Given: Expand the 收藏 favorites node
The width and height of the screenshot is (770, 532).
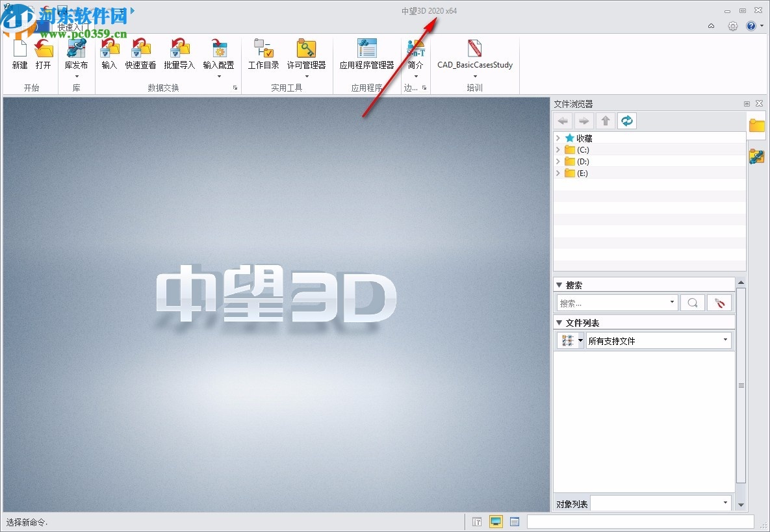Looking at the screenshot, I should (x=558, y=138).
